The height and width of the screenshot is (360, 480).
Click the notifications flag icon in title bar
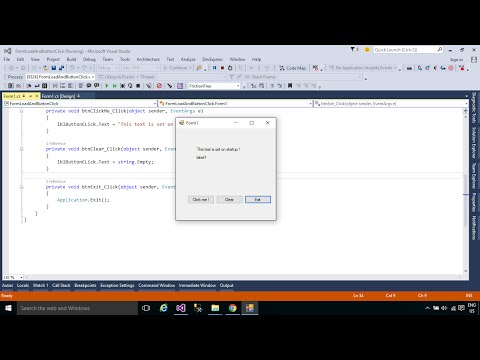point(353,49)
